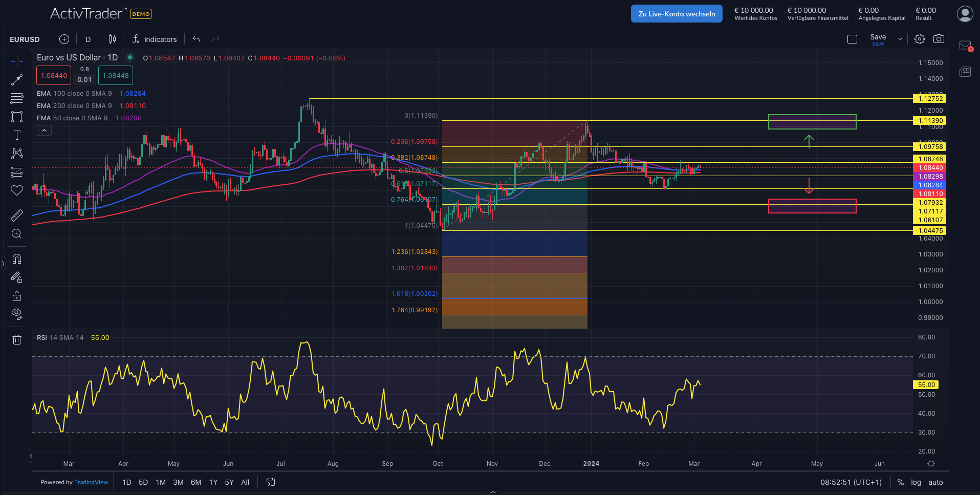
Task: Open the Save options chevron
Action: [899, 38]
